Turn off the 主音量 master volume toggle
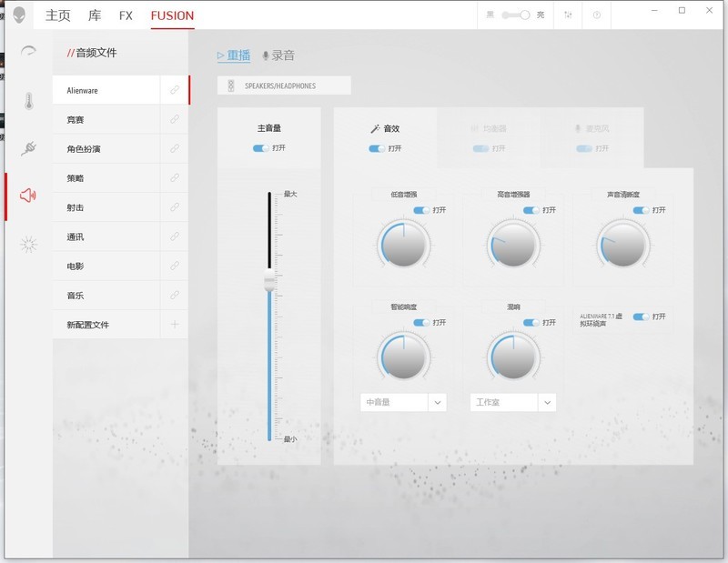This screenshot has width=728, height=563. (261, 148)
